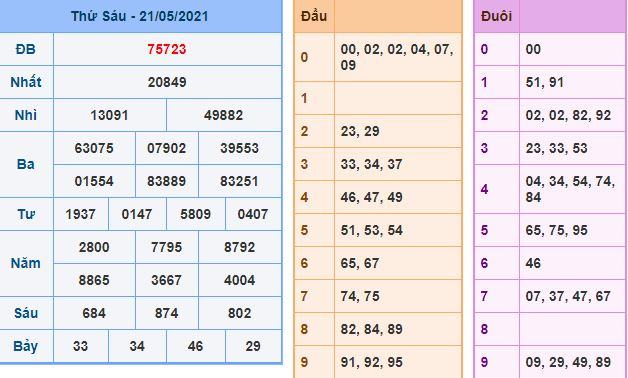Click the Đầu table row label 1
The width and height of the screenshot is (628, 378).
[304, 98]
